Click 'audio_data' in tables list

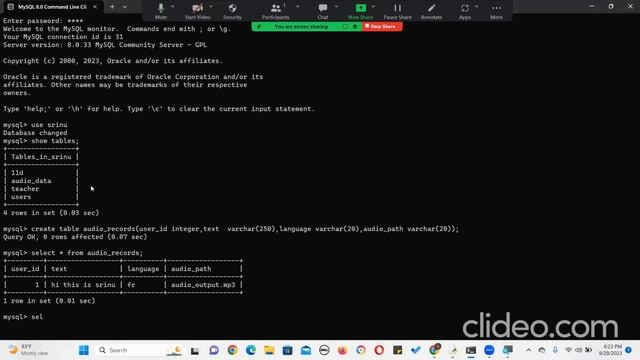31,181
